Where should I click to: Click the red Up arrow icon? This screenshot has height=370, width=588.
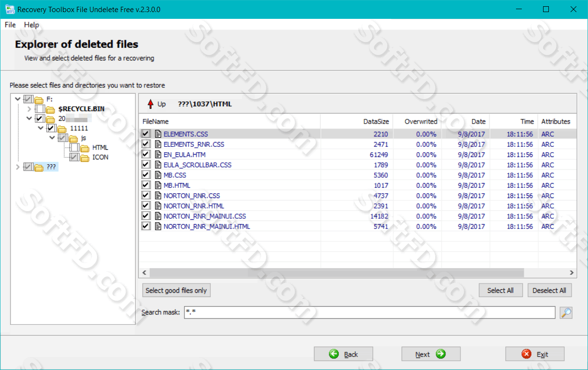point(150,103)
